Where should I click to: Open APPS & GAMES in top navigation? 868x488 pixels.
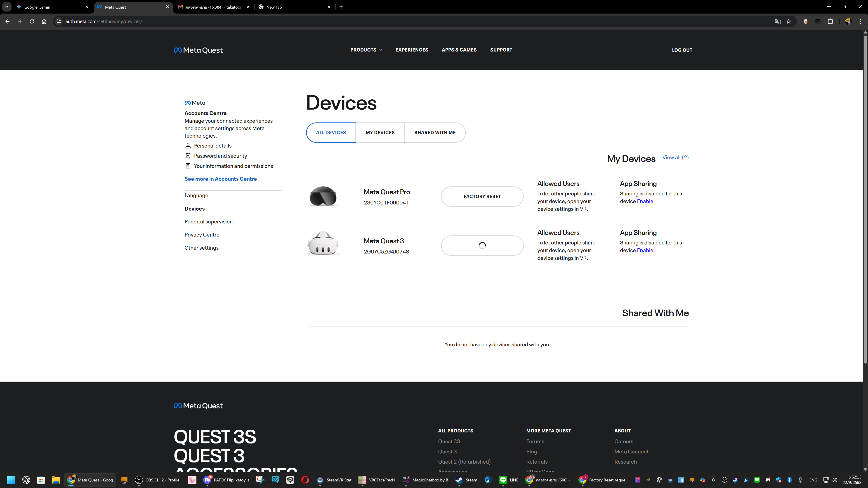(459, 50)
